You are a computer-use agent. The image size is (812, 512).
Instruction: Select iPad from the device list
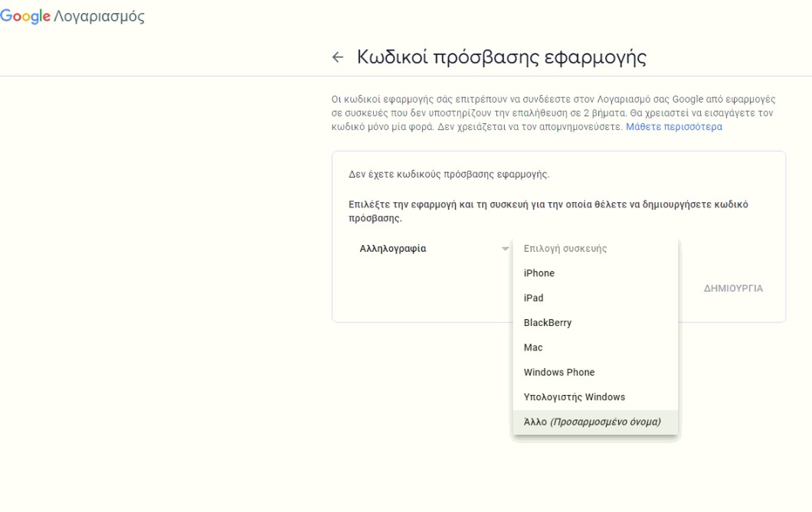point(595,298)
